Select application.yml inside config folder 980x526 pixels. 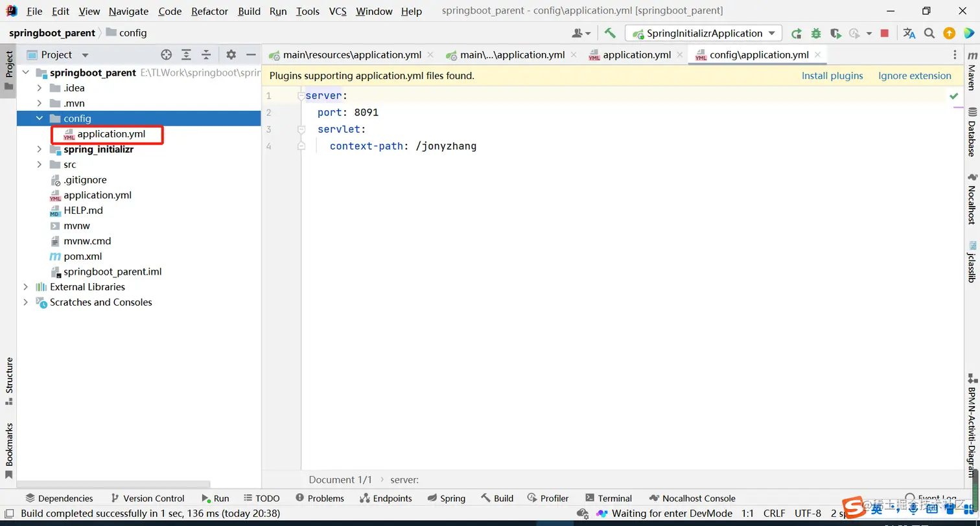point(111,134)
